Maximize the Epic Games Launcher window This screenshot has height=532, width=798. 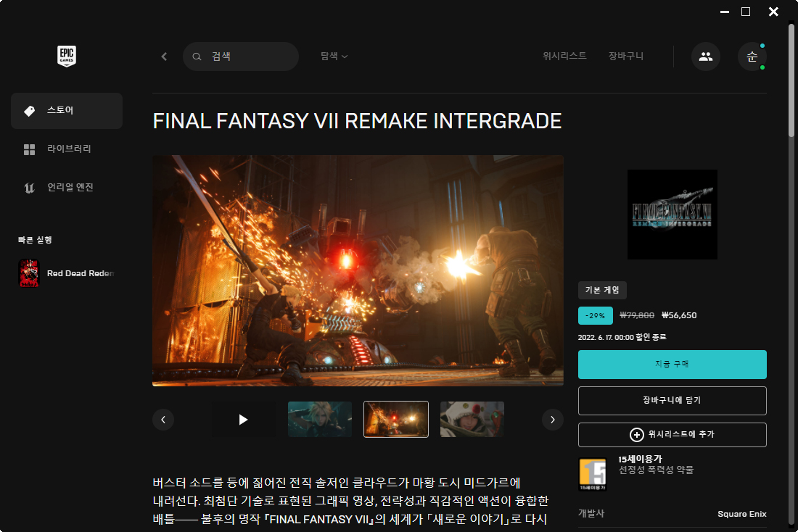(x=746, y=12)
